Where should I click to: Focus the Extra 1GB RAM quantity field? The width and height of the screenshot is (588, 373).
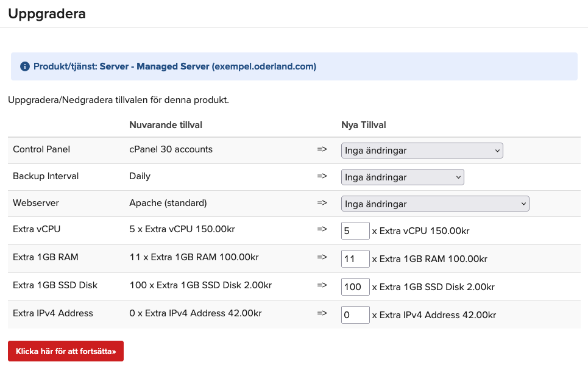click(355, 258)
